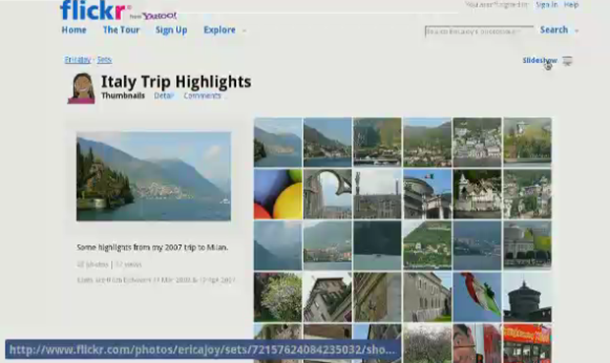Open the colorful balls thumbnail

coord(278,194)
